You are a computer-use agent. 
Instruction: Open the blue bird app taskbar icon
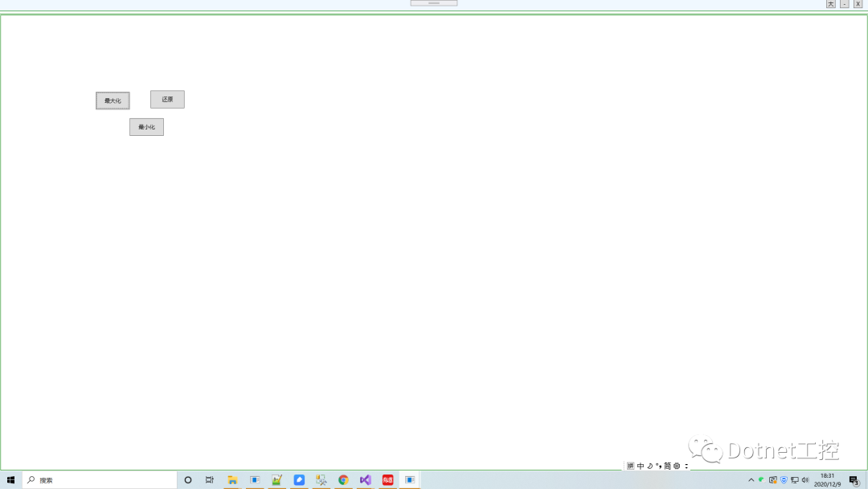pos(299,480)
